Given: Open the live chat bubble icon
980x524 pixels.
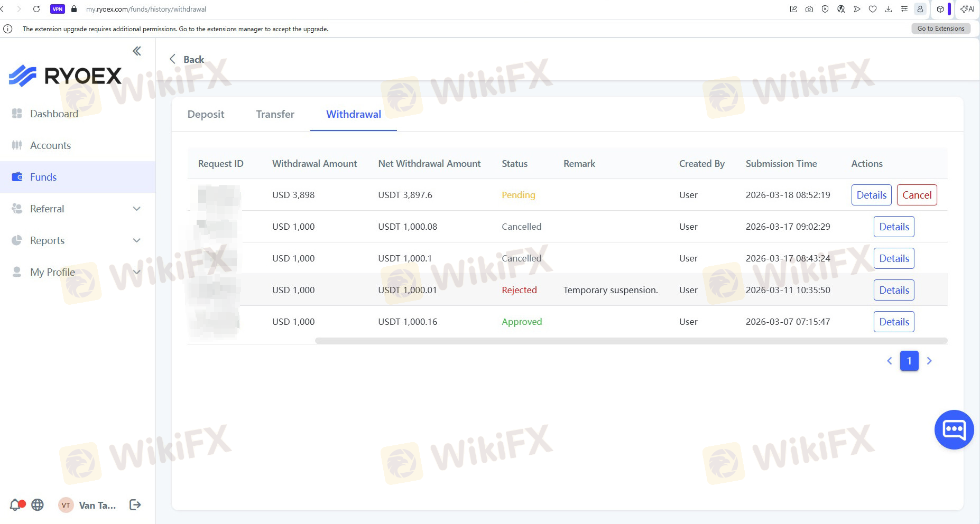Looking at the screenshot, I should tap(954, 429).
